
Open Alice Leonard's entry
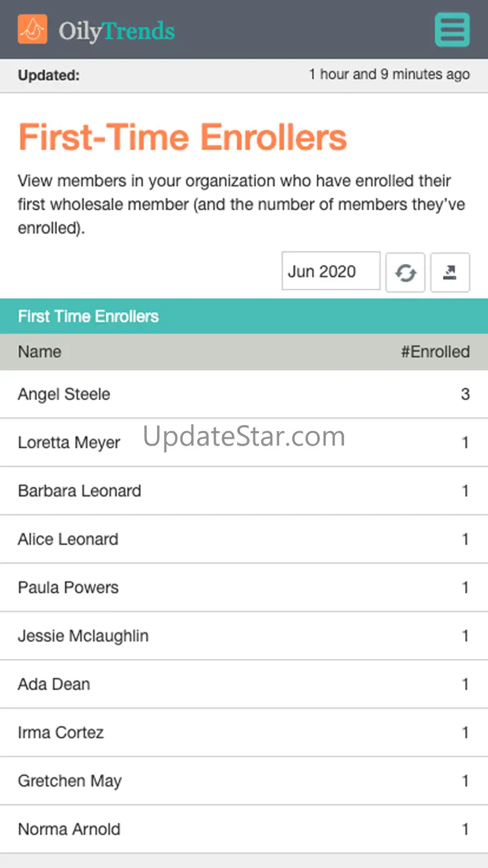pyautogui.click(x=68, y=539)
